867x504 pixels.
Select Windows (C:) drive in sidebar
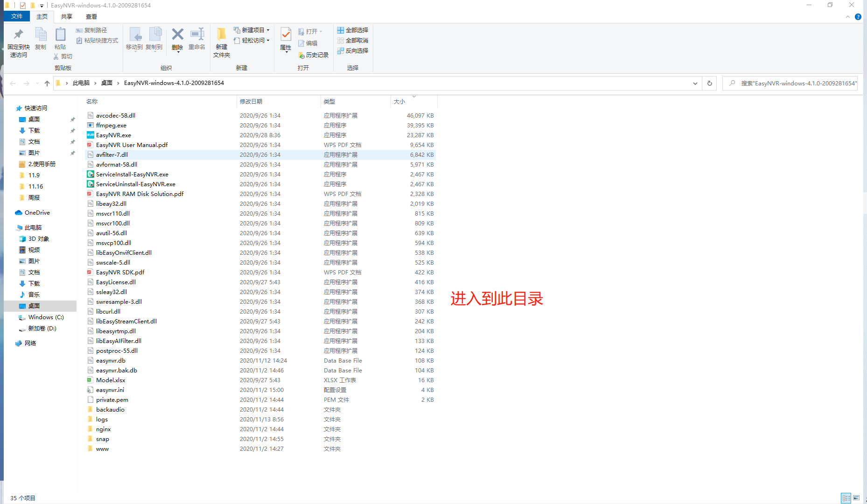pos(46,317)
